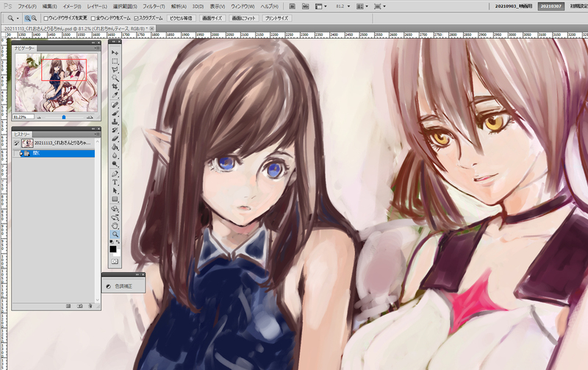Select the Rectangular Marquee tool
The width and height of the screenshot is (588, 370).
115,61
